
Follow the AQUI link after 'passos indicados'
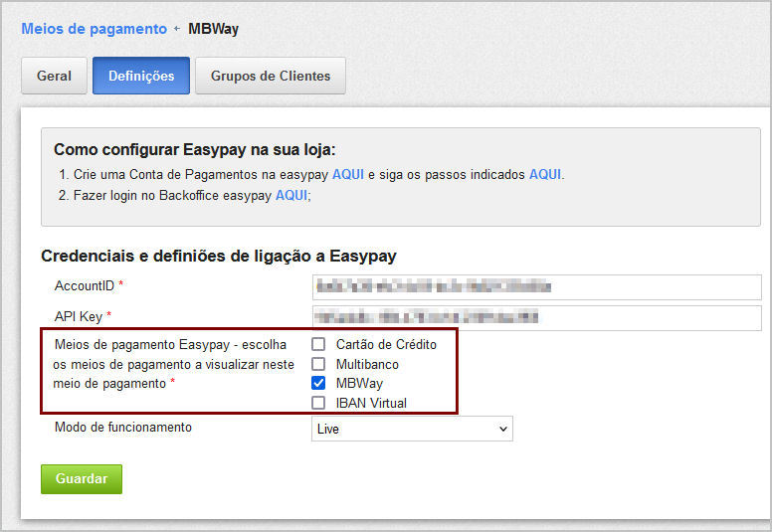click(545, 175)
